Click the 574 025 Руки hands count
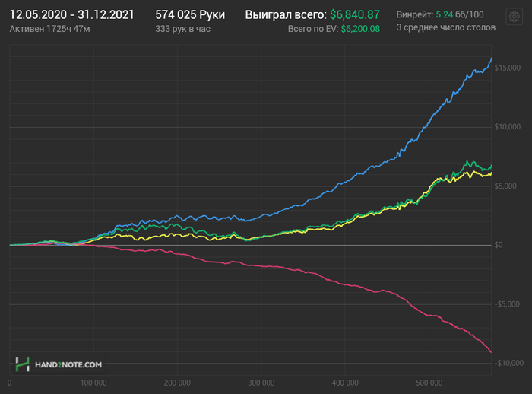This screenshot has height=394, width=532. tap(190, 15)
